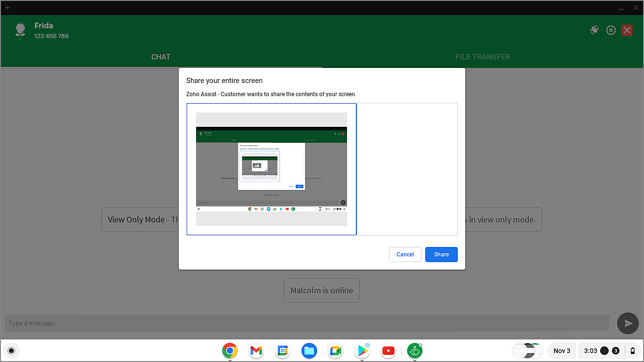This screenshot has width=644, height=362.
Task: Open Chrome from the shelf
Action: pyautogui.click(x=230, y=351)
